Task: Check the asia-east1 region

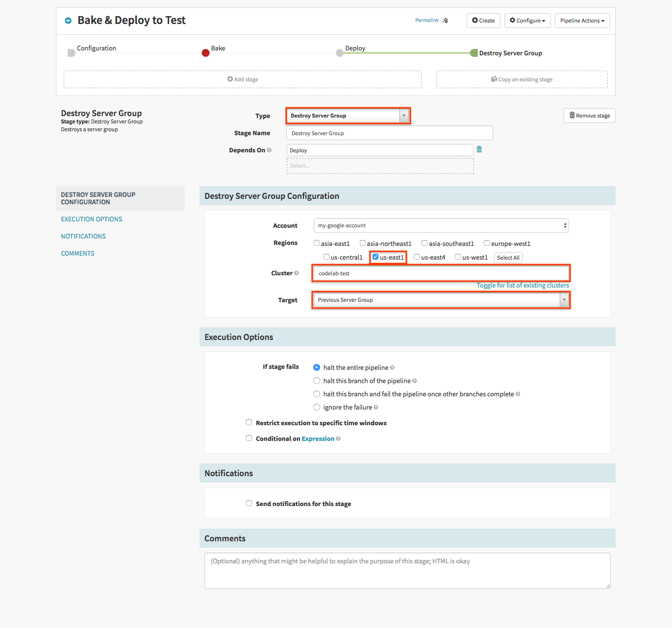Action: [317, 243]
